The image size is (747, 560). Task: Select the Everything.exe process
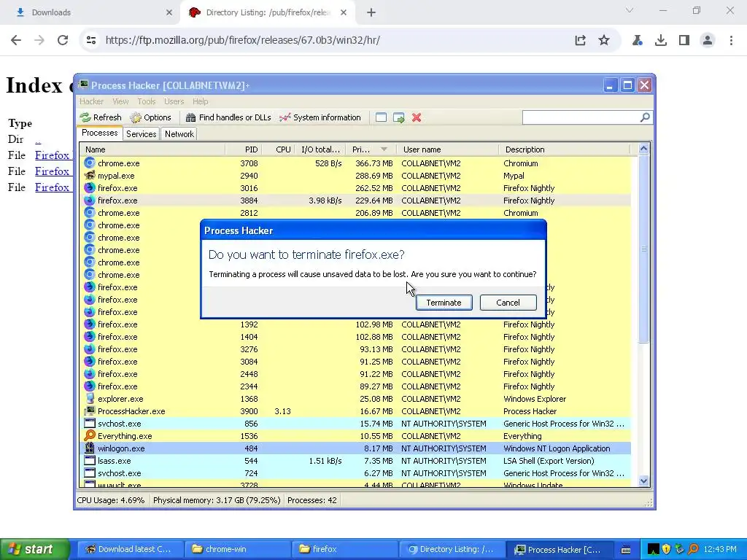coord(355,436)
